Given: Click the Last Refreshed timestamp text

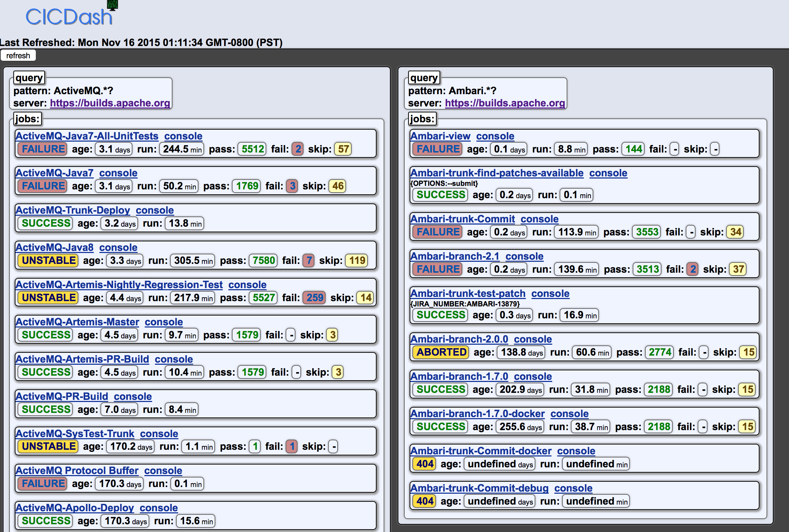Looking at the screenshot, I should tap(141, 43).
